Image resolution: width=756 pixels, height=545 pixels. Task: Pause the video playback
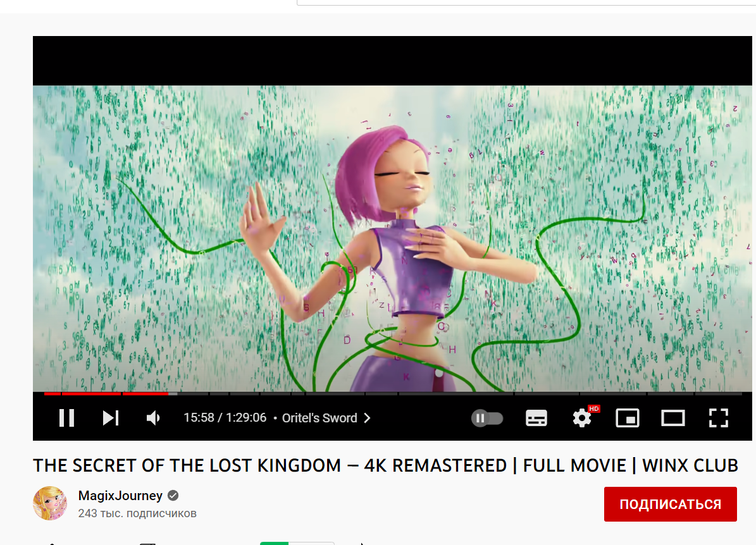(66, 418)
